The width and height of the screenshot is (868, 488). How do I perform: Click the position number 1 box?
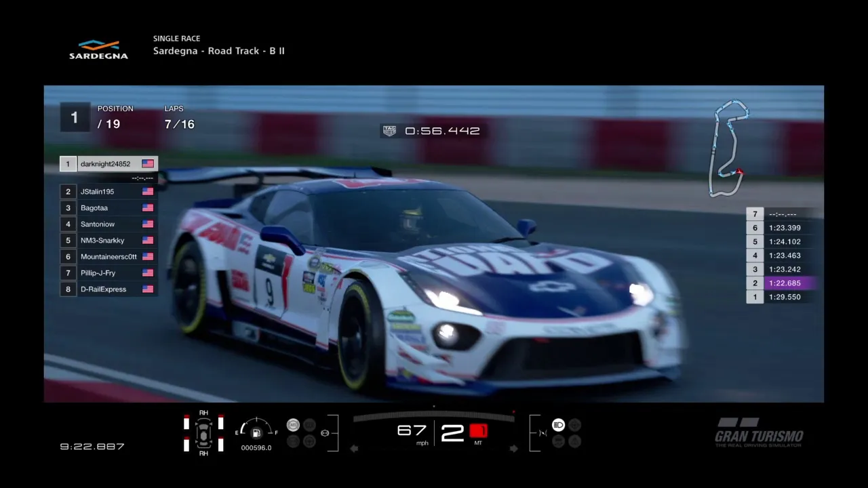pos(74,118)
